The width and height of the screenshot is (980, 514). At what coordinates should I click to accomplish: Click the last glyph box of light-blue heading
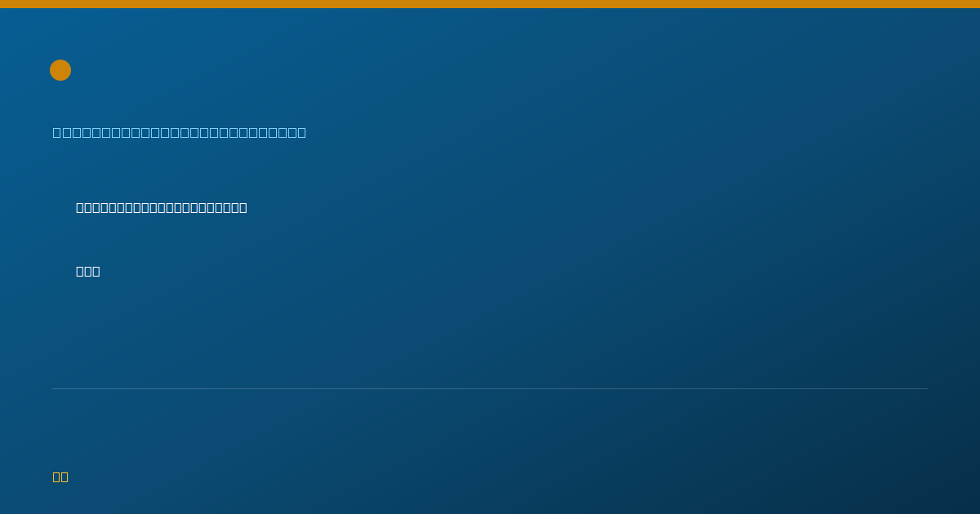pyautogui.click(x=301, y=132)
